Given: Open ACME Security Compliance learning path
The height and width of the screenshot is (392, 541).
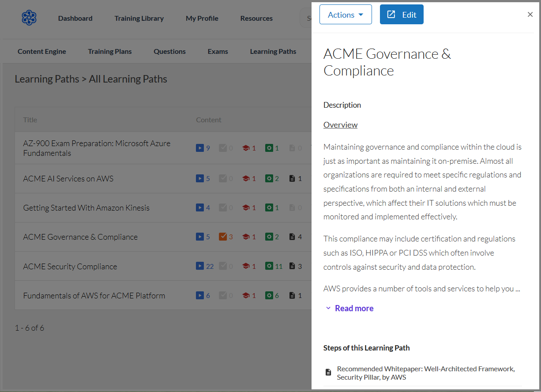Looking at the screenshot, I should tap(70, 266).
